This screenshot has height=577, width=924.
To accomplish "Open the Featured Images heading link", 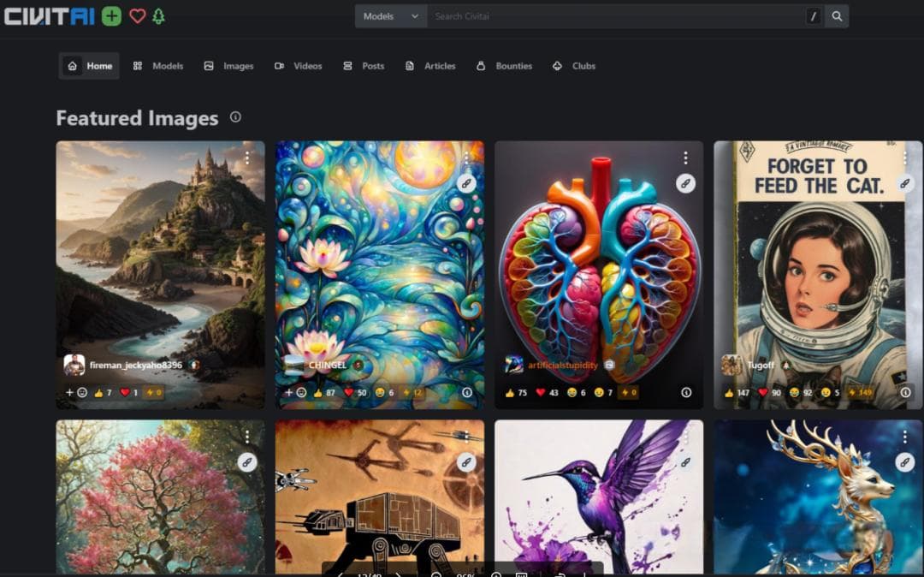I will coord(137,118).
